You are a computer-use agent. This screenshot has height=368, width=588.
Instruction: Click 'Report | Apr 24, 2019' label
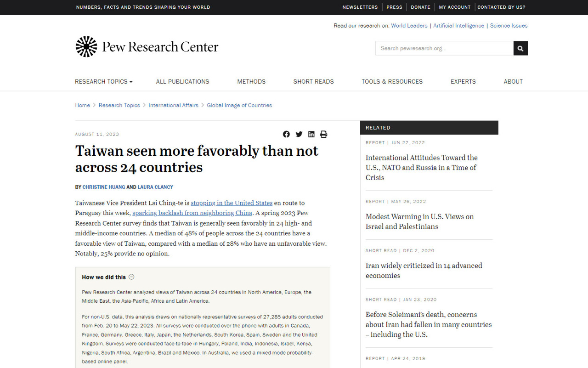(x=396, y=359)
